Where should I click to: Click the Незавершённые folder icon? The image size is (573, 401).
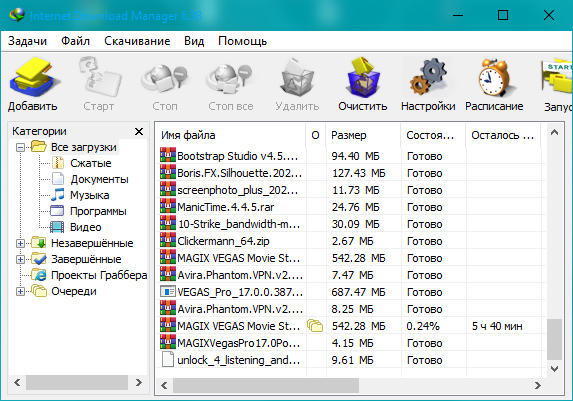39,243
